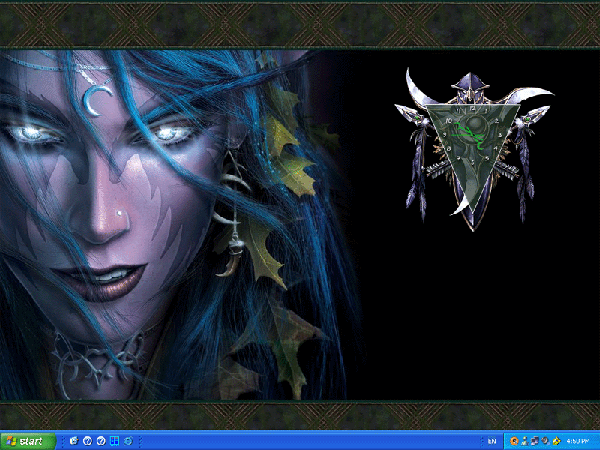Open the second question-mark Quick Launch icon
The height and width of the screenshot is (450, 600).
pos(101,441)
